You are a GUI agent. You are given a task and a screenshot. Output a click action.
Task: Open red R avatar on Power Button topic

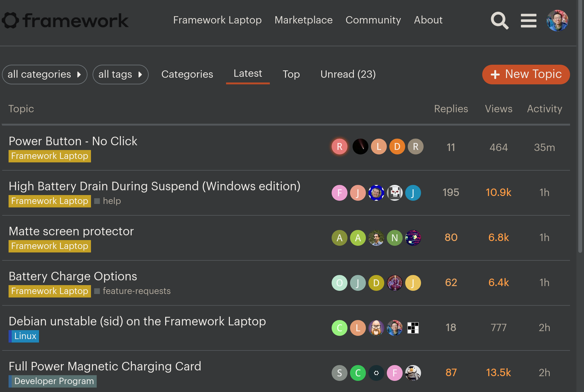(340, 147)
